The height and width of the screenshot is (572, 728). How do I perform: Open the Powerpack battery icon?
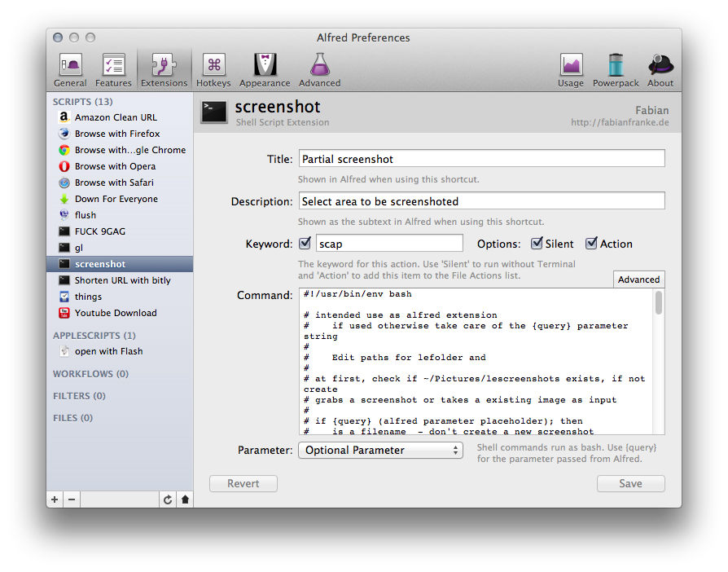pyautogui.click(x=616, y=64)
